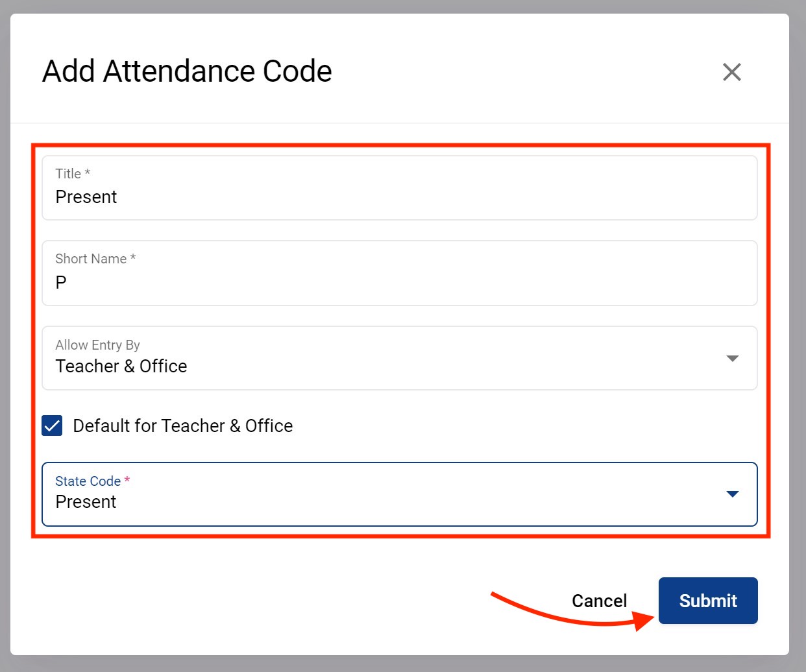The image size is (806, 672).
Task: Submit the attendance code form
Action: pyautogui.click(x=707, y=601)
